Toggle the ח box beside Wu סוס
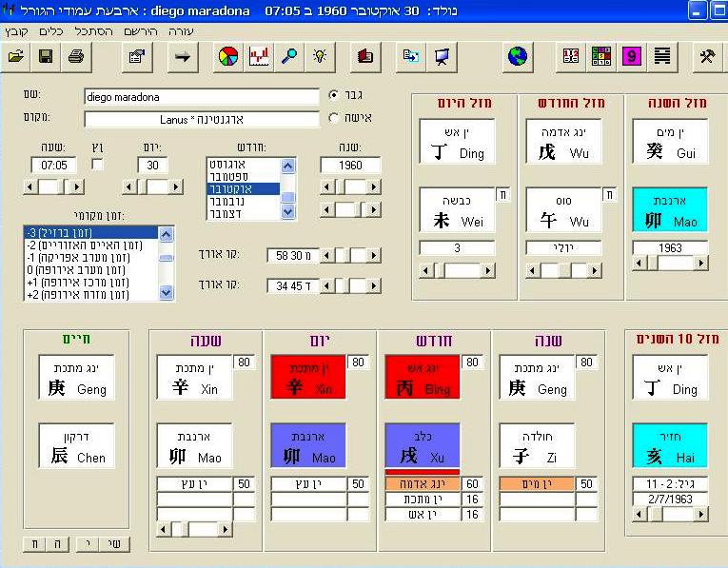This screenshot has height=568, width=728. pyautogui.click(x=609, y=194)
